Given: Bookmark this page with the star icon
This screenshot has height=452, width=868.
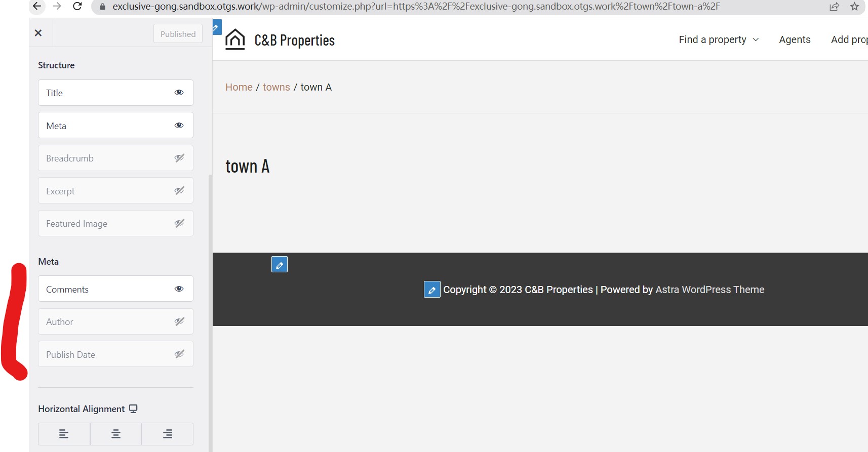Looking at the screenshot, I should [854, 7].
